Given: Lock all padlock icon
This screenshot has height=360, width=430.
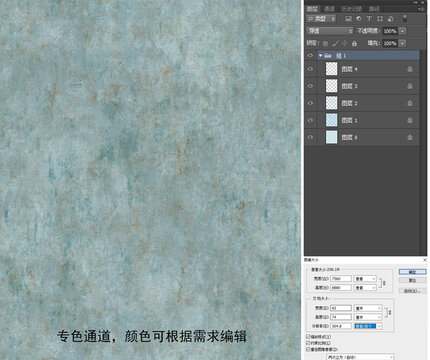Looking at the screenshot, I should [x=354, y=43].
